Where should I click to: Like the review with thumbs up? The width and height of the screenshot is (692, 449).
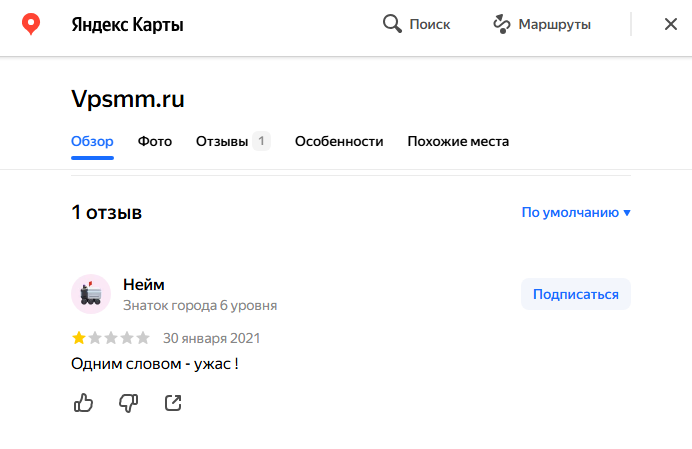tap(83, 403)
